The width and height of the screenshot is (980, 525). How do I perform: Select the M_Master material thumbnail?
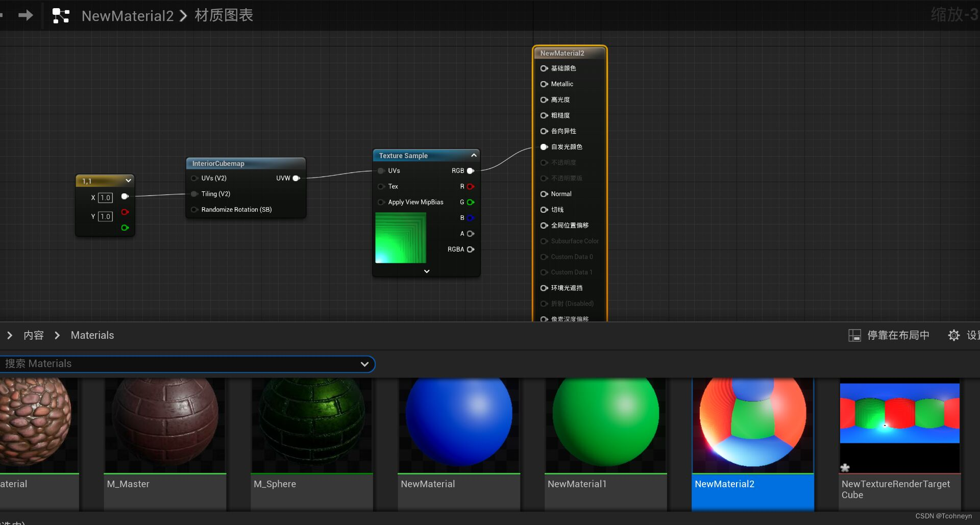click(x=165, y=425)
